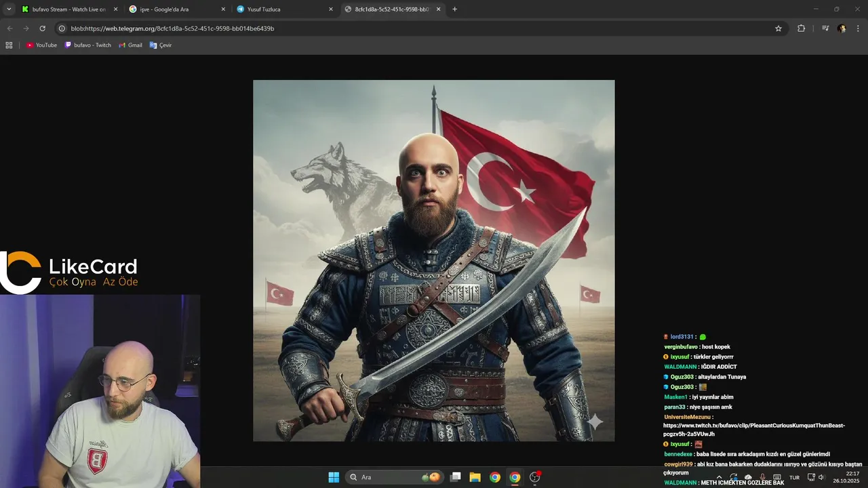Open the TUR keyboard language indicator
The height and width of the screenshot is (488, 868).
click(x=794, y=477)
